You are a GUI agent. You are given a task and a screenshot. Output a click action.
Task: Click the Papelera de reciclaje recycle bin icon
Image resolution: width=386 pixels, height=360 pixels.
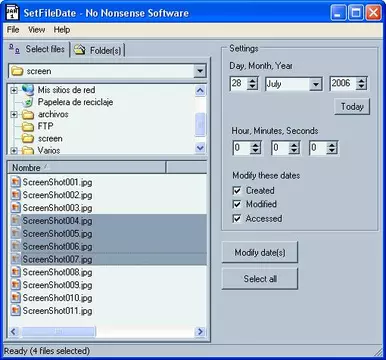(29, 102)
